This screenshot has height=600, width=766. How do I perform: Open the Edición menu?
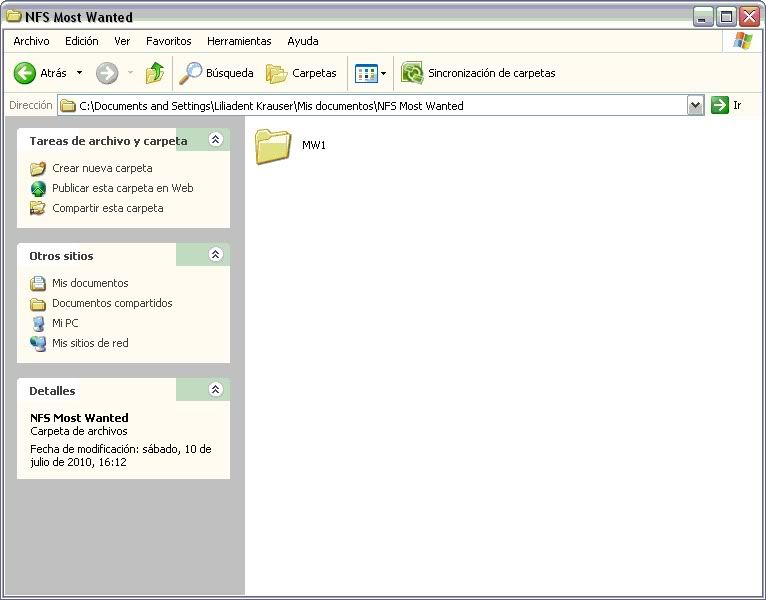click(x=82, y=41)
